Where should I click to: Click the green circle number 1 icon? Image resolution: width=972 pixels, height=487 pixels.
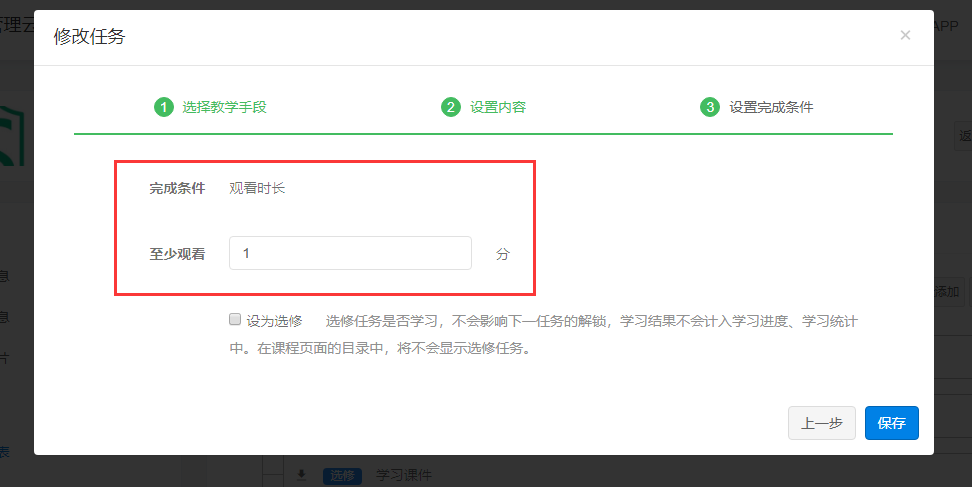pos(164,107)
